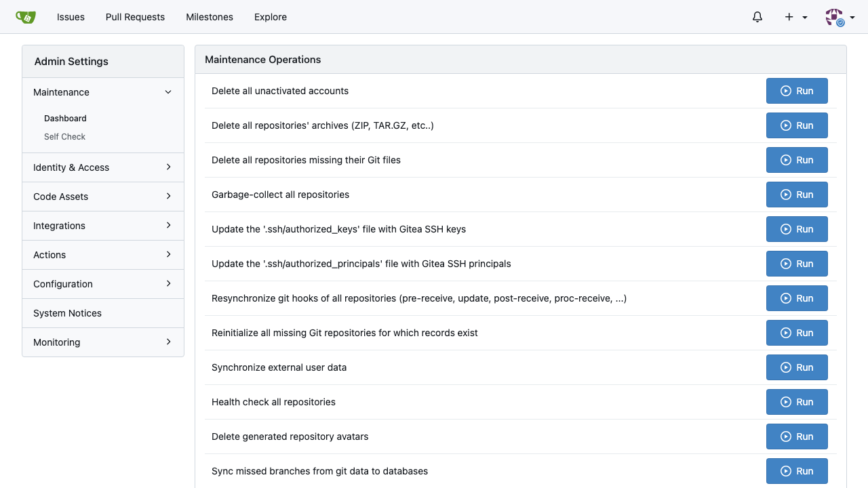Collapse the Maintenance section
The image size is (868, 488).
(103, 92)
